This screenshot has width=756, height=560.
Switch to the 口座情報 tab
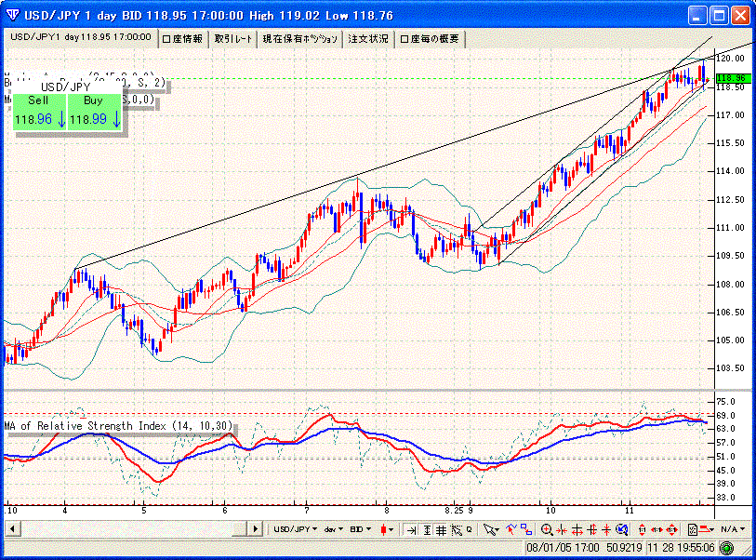(x=181, y=38)
